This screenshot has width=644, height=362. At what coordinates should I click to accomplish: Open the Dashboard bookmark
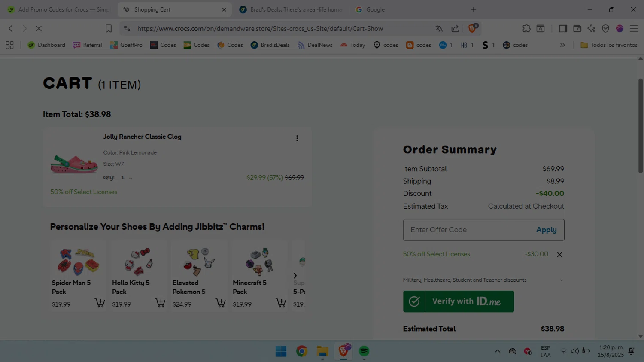[46, 45]
